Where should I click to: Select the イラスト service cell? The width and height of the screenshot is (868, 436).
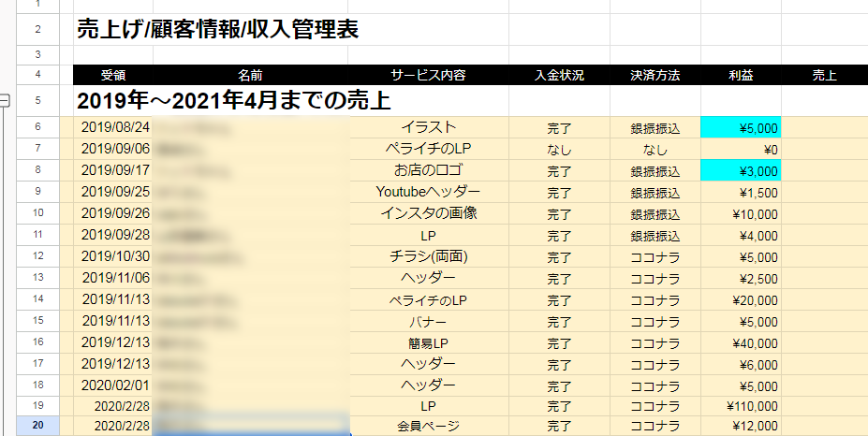[428, 127]
